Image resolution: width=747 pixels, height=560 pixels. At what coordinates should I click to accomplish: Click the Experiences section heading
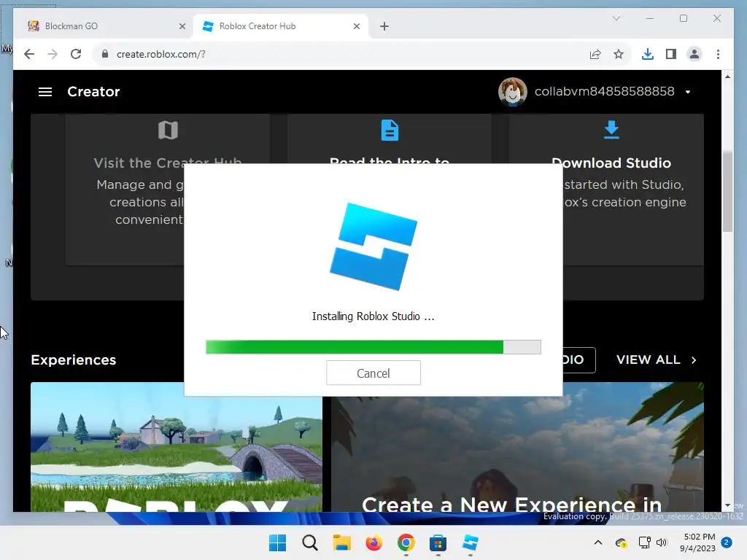coord(74,359)
